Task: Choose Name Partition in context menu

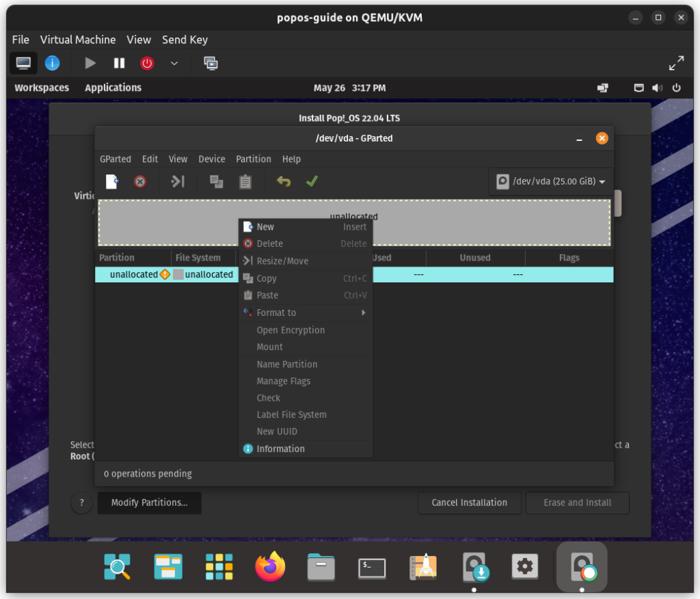Action: (x=306, y=364)
